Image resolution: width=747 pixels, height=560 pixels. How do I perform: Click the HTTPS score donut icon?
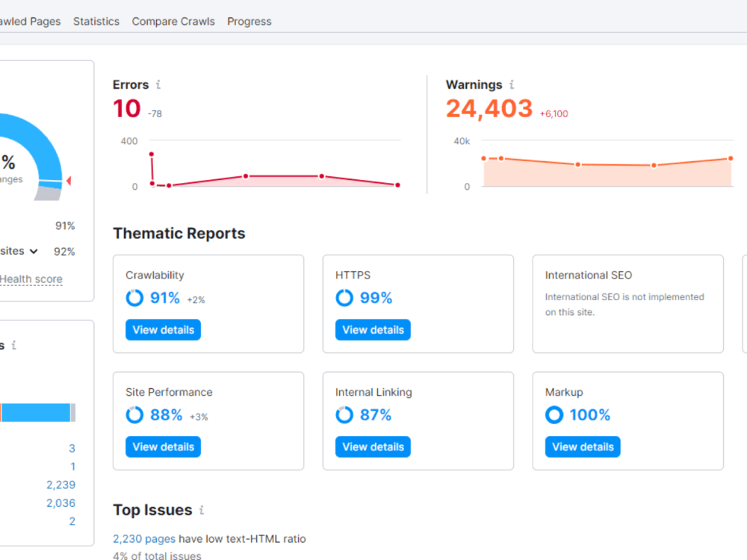click(344, 298)
